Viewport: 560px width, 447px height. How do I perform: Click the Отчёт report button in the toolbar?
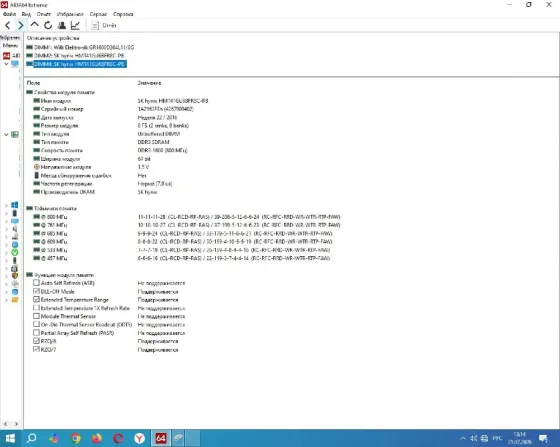pyautogui.click(x=104, y=25)
